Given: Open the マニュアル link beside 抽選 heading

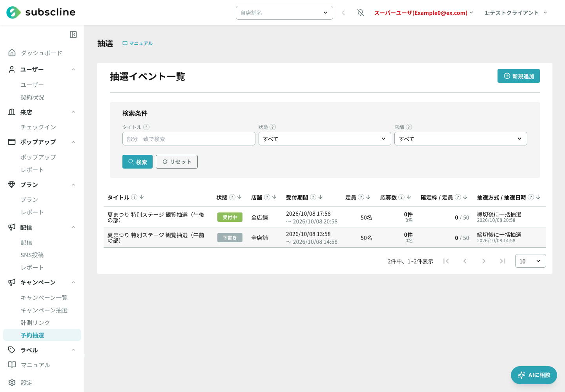Looking at the screenshot, I should click(137, 43).
